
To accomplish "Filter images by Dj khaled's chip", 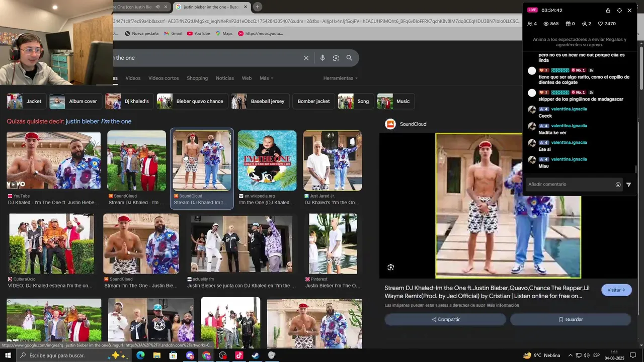I will coord(129,101).
